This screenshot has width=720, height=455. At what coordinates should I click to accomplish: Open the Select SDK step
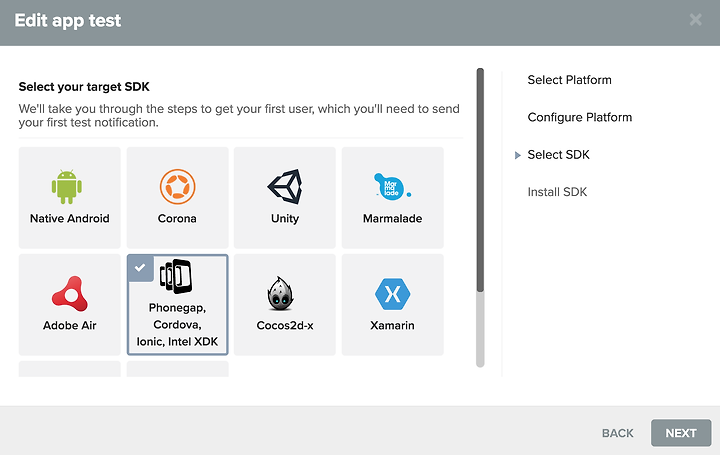tap(558, 155)
